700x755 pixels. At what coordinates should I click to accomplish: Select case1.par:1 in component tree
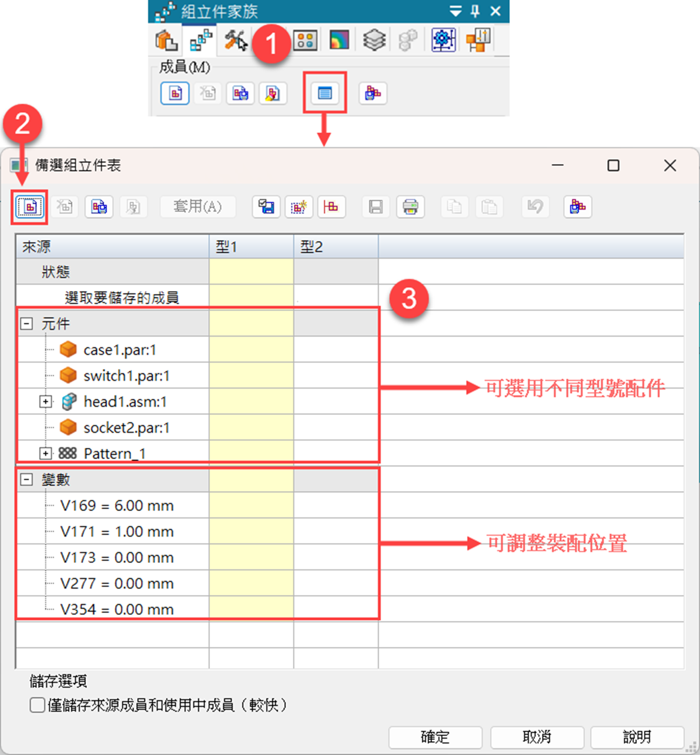pyautogui.click(x=120, y=350)
